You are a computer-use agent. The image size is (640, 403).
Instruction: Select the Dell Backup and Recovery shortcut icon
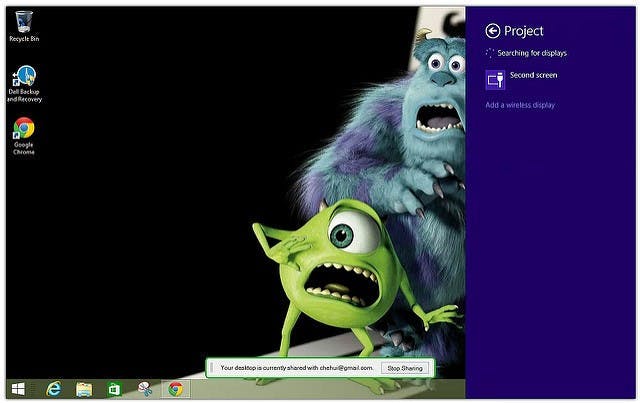[24, 76]
